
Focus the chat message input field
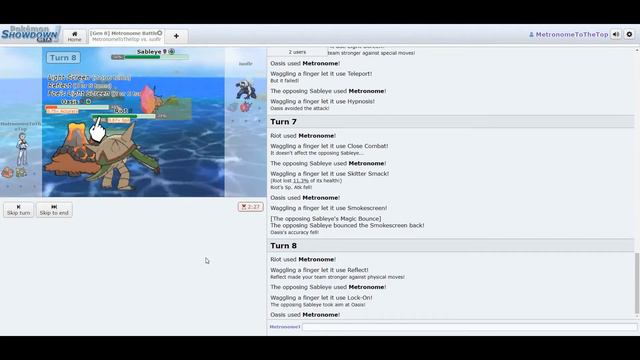(x=469, y=327)
